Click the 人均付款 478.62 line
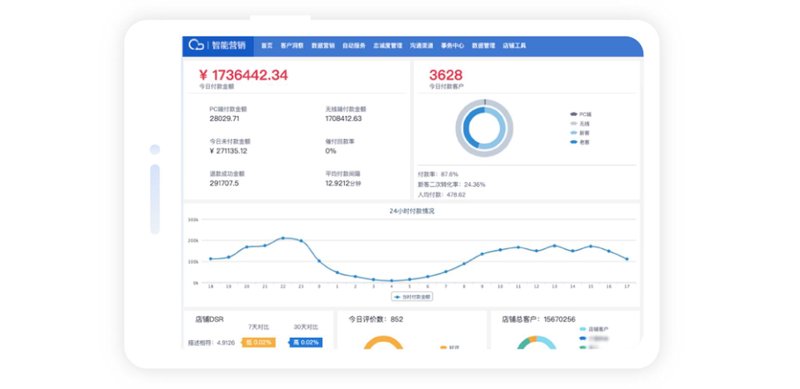 [441, 194]
